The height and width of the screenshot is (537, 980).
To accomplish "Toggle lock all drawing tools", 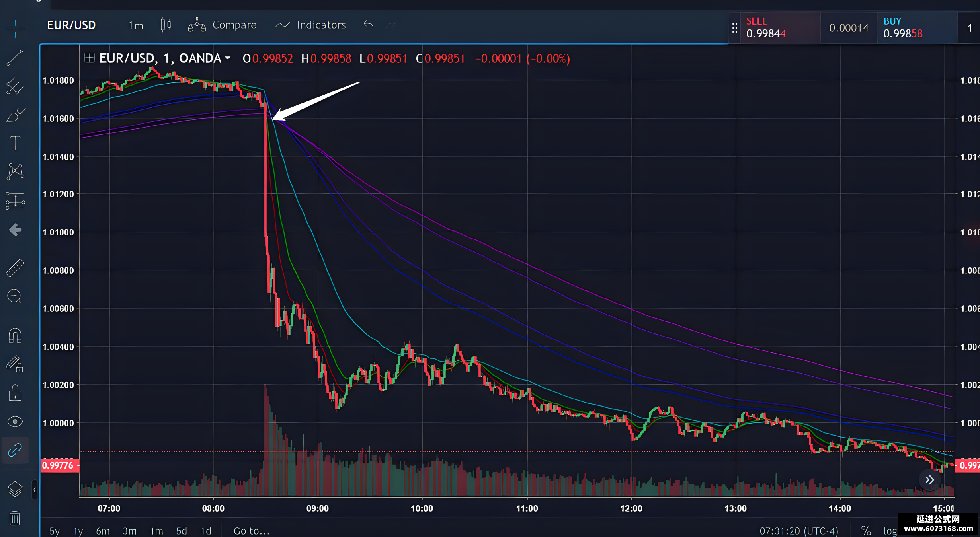I will (15, 393).
